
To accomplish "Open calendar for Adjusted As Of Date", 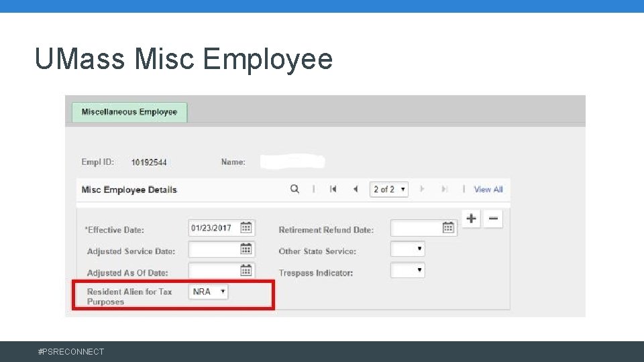I will (246, 270).
